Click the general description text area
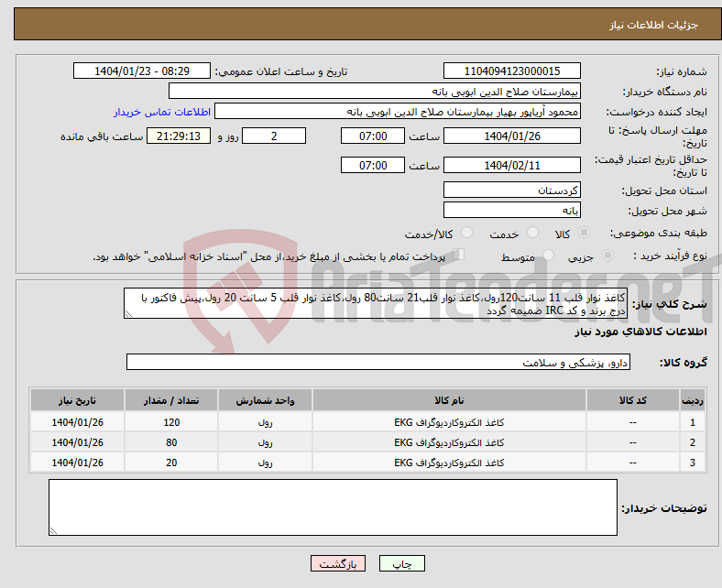The height and width of the screenshot is (588, 722). (x=376, y=303)
